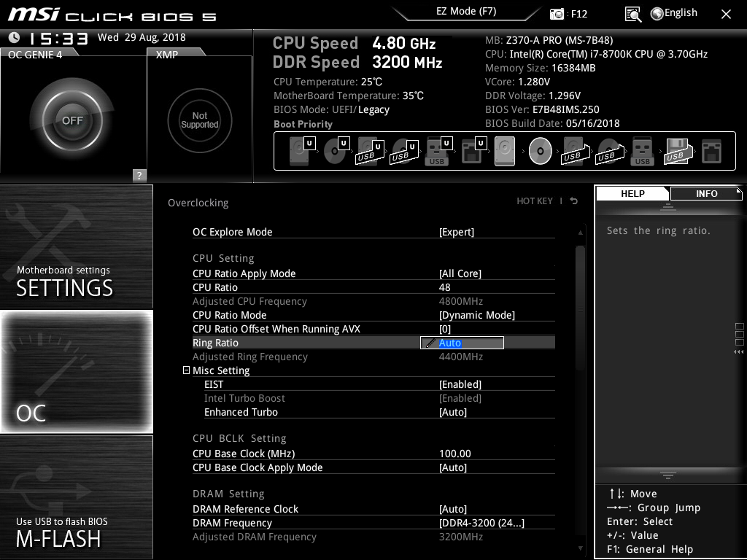Image resolution: width=747 pixels, height=560 pixels.
Task: Select UEFI network boot icon
Action: (473, 151)
